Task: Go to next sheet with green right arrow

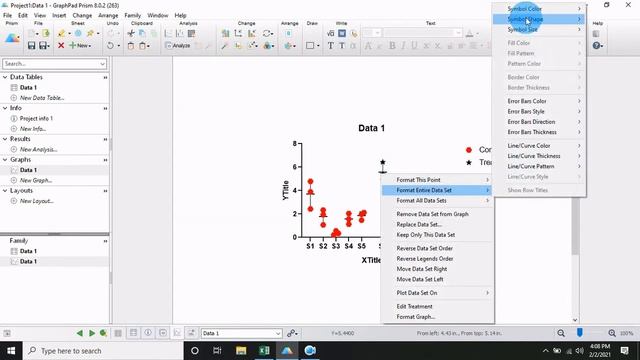Action: (x=92, y=333)
